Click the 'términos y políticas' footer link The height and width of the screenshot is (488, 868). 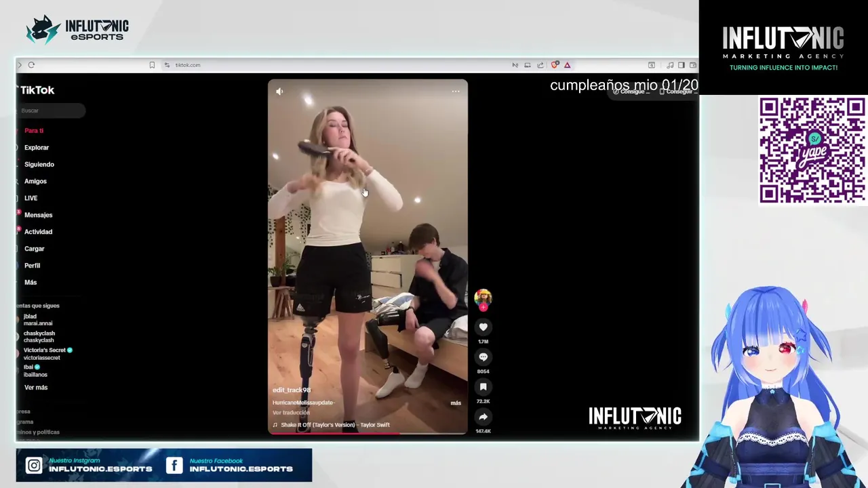(x=38, y=432)
